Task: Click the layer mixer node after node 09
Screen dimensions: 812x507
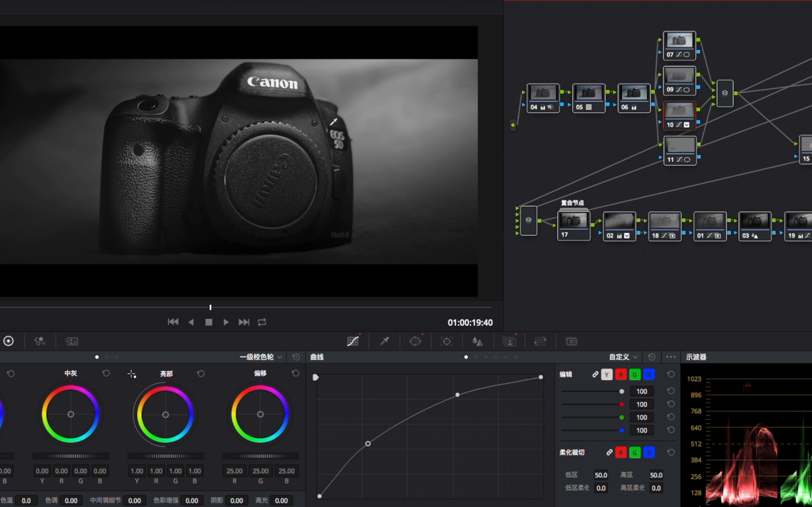Action: click(x=725, y=93)
